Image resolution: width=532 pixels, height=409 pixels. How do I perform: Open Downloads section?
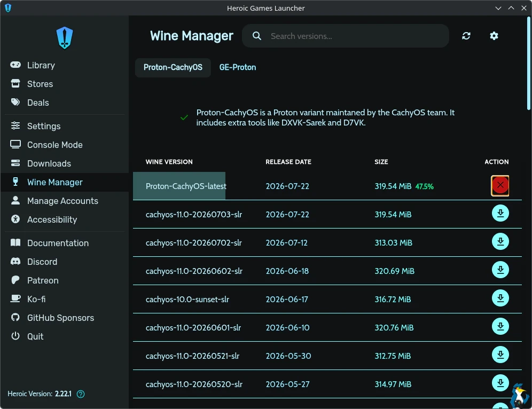65,163
